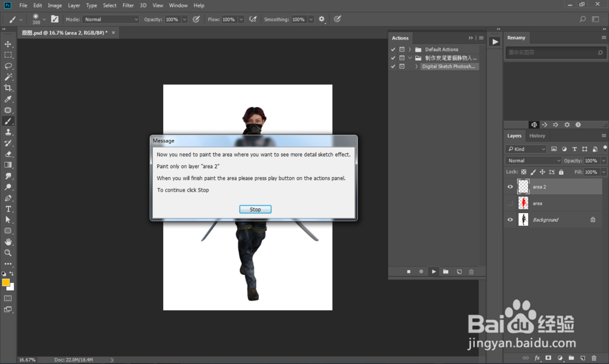
Task: Expand Digital Sketch Photoshop action
Action: pyautogui.click(x=417, y=66)
